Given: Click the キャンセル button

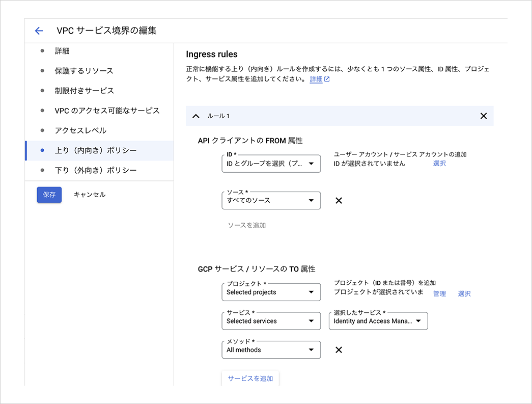Looking at the screenshot, I should point(90,195).
